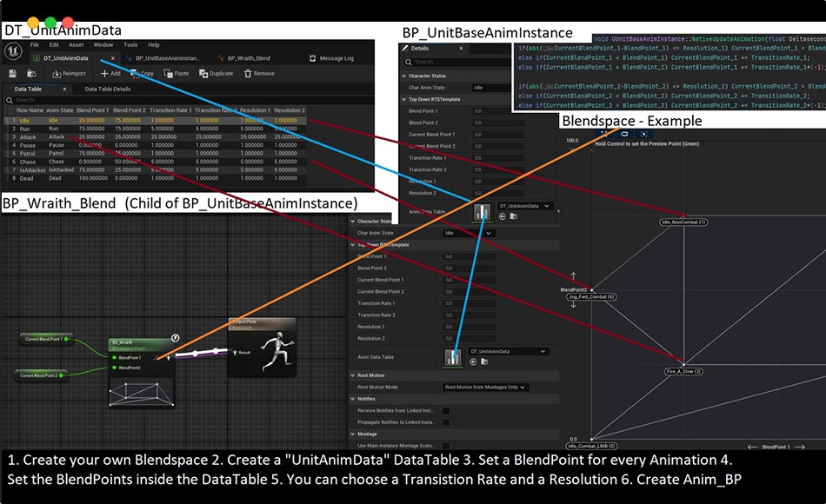Switch to the BP_Wraith_Blend tab
Image resolution: width=826 pixels, height=504 pixels.
pos(249,56)
